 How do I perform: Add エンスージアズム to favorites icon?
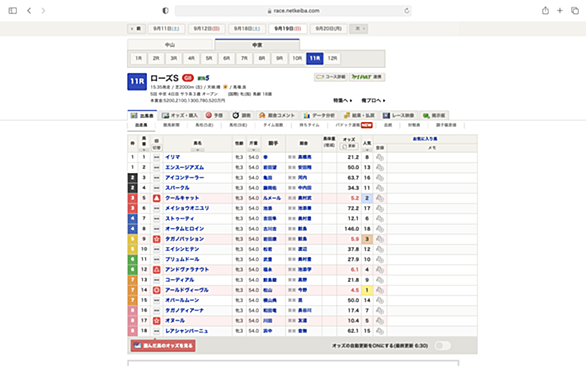(380, 167)
